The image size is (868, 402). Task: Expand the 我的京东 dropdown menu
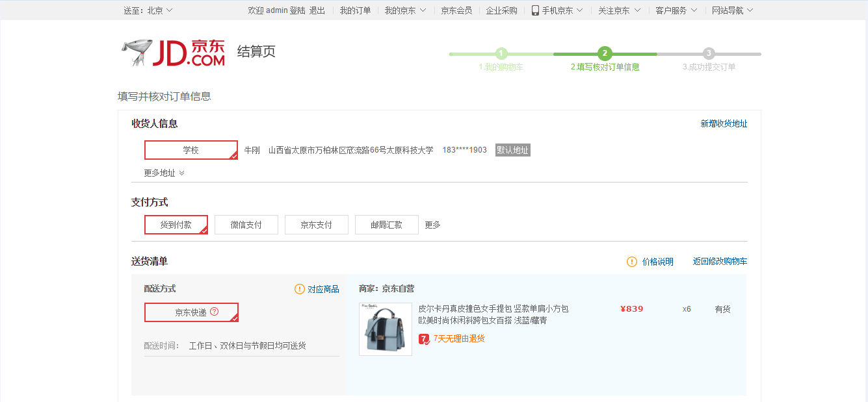pos(405,10)
